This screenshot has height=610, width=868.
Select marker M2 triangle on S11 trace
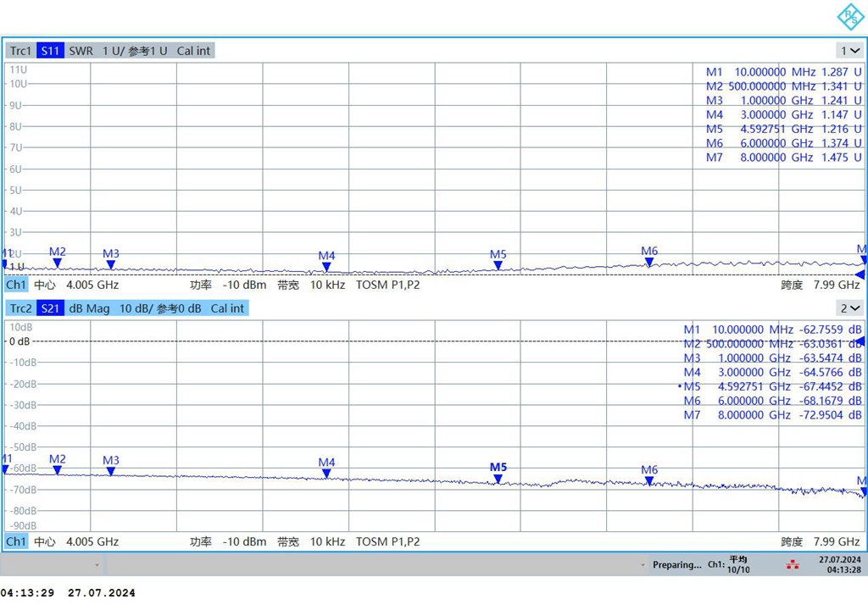(58, 264)
